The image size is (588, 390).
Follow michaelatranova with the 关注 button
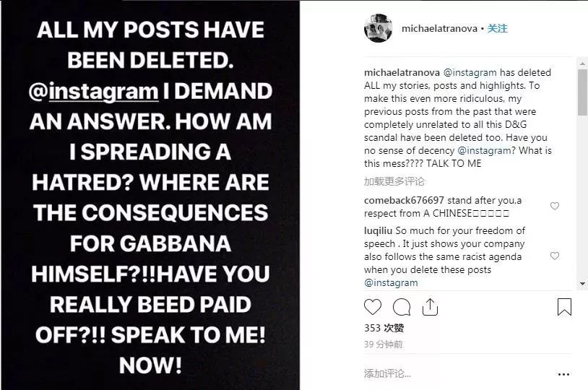coord(498,29)
